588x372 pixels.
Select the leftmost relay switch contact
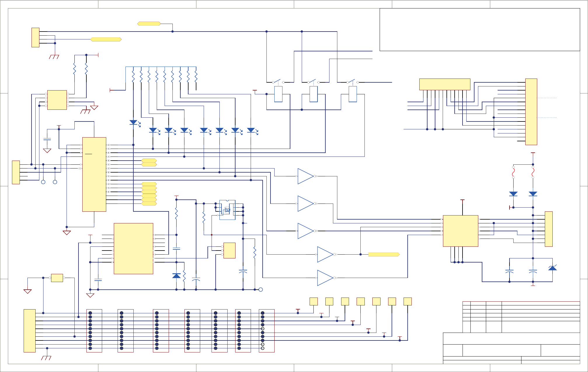click(278, 81)
